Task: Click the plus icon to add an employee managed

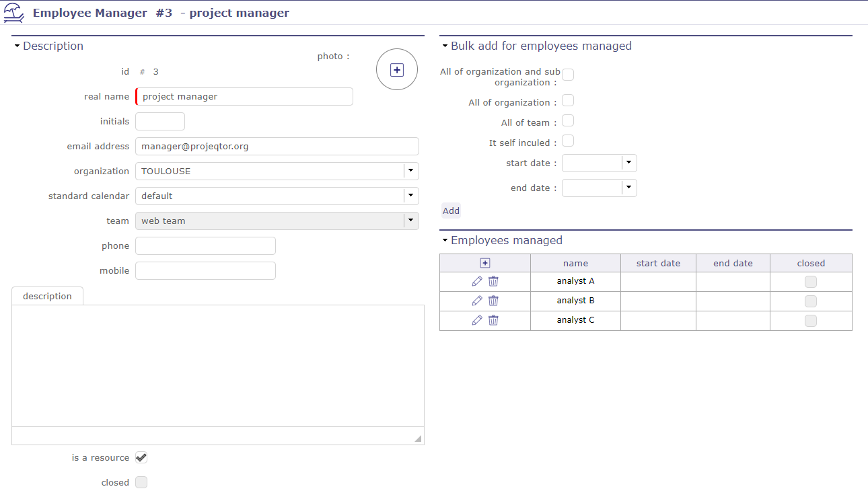Action: [x=484, y=262]
